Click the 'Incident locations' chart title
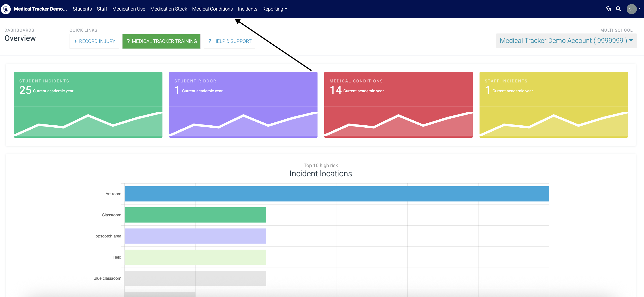644x297 pixels. click(321, 174)
